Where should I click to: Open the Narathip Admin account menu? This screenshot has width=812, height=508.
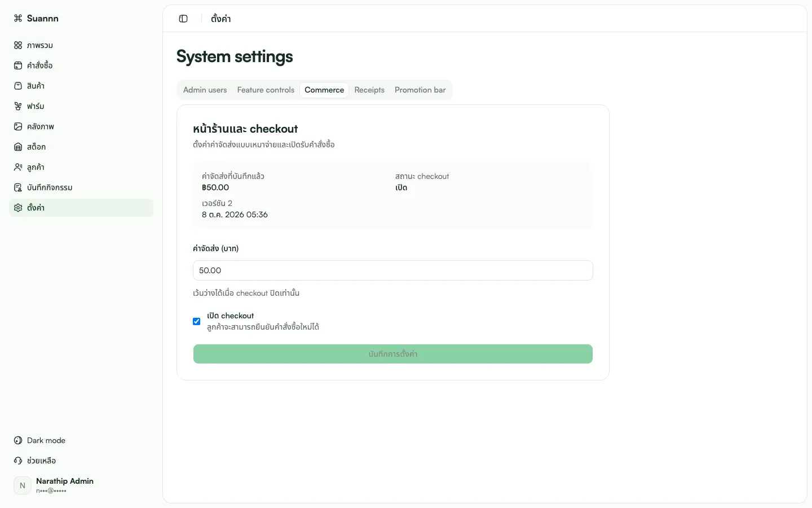click(81, 485)
